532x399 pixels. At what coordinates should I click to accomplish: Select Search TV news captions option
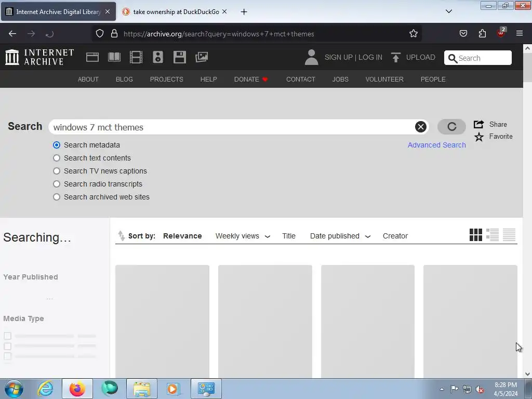[57, 171]
